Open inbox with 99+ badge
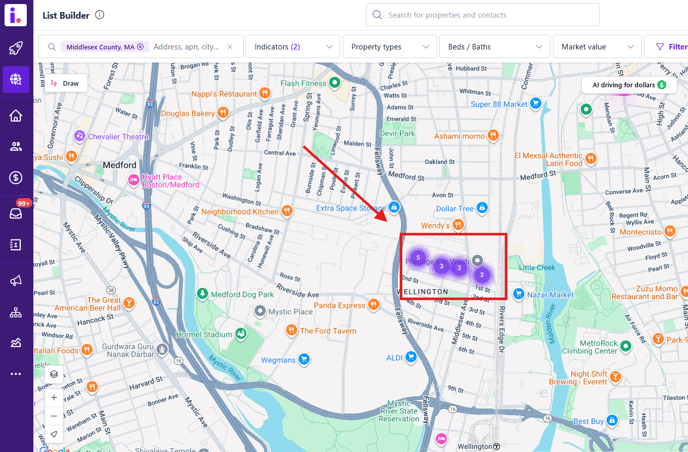This screenshot has width=688, height=452. (16, 212)
